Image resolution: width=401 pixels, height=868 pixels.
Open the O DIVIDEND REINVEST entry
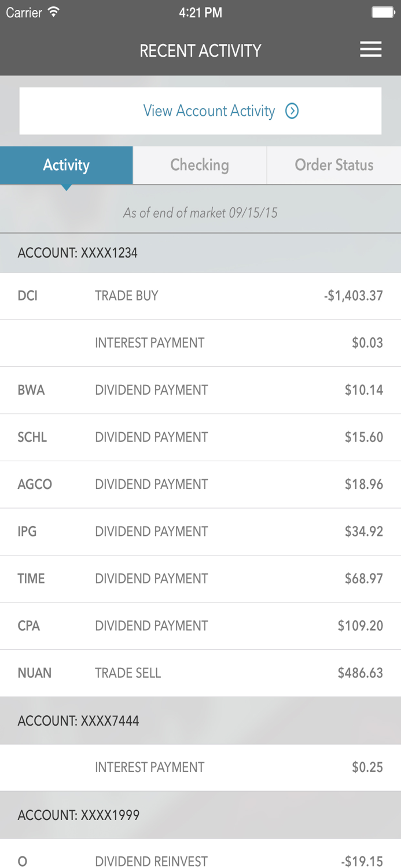click(x=200, y=861)
